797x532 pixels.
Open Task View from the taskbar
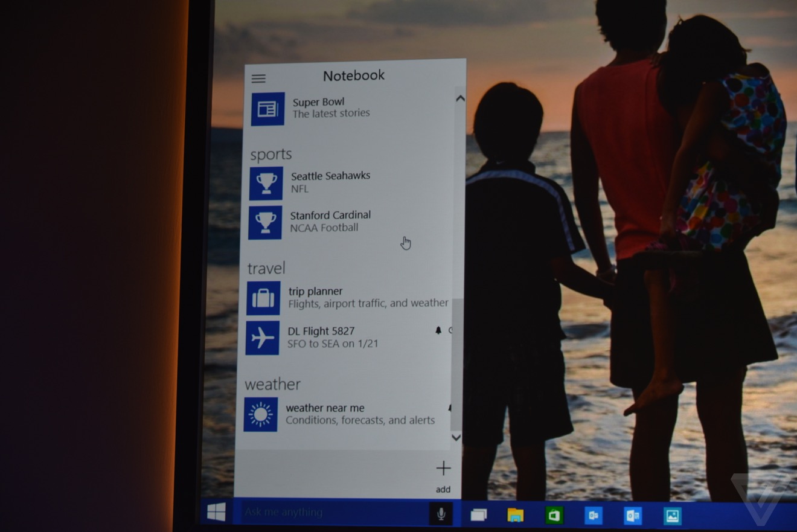(x=479, y=515)
